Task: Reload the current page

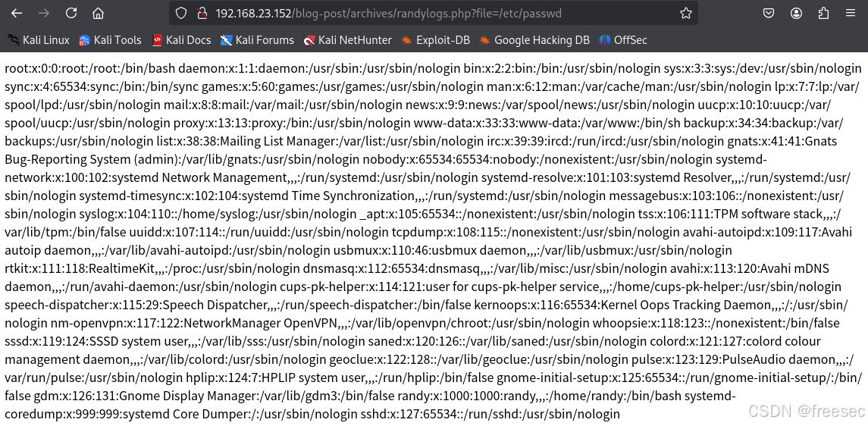Action: coord(71,14)
